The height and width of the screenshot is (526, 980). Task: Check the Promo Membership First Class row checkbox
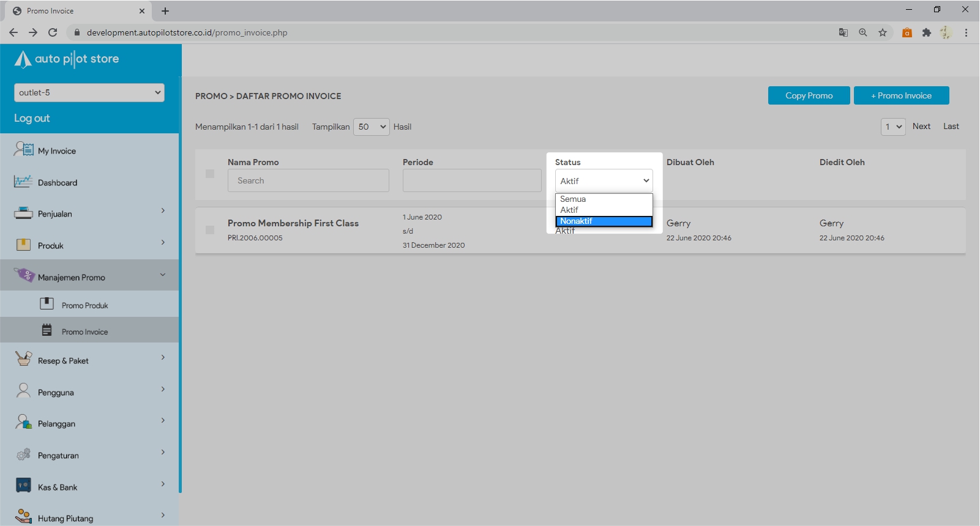coord(210,230)
